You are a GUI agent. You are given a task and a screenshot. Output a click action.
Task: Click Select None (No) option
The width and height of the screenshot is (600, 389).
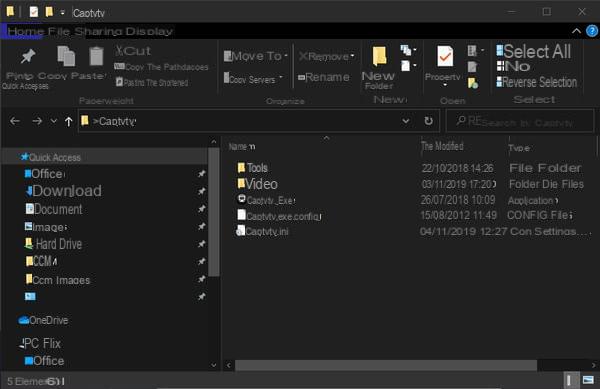pos(513,67)
